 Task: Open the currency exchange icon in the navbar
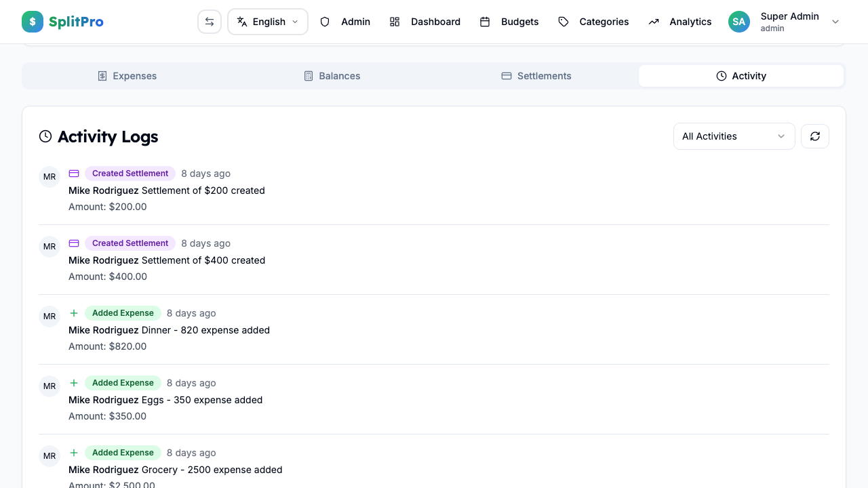coord(209,21)
